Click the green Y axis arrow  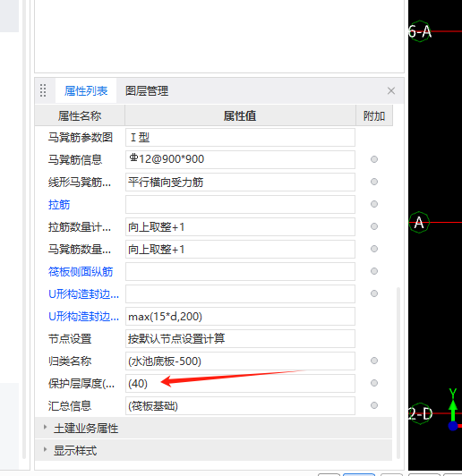tap(453, 404)
